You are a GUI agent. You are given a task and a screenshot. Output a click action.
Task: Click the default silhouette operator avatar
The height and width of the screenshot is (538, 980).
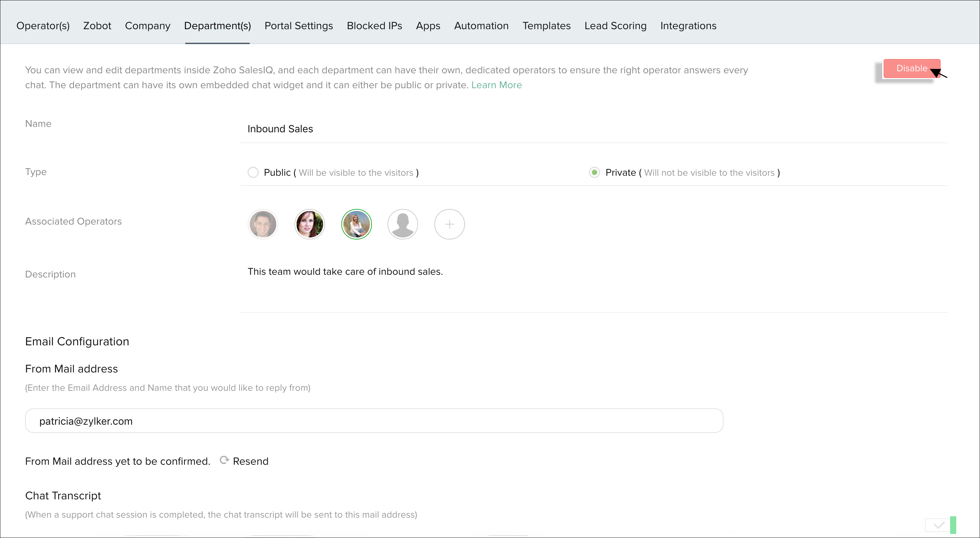402,224
